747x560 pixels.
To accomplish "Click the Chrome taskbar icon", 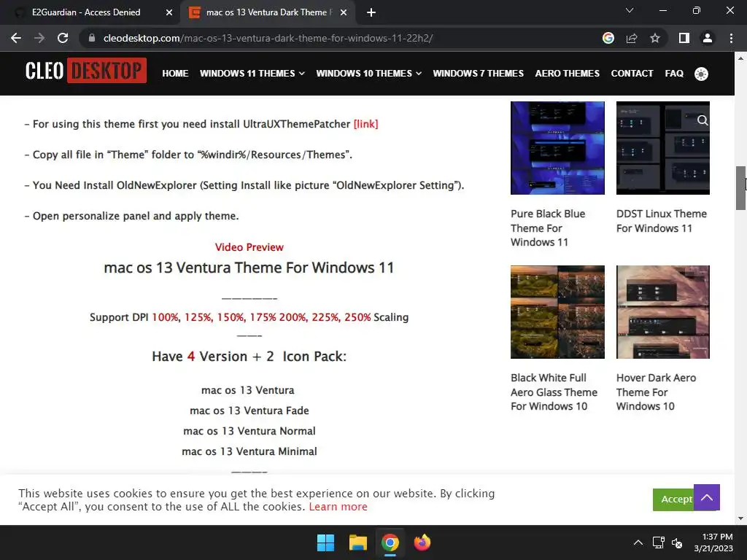I will (390, 542).
